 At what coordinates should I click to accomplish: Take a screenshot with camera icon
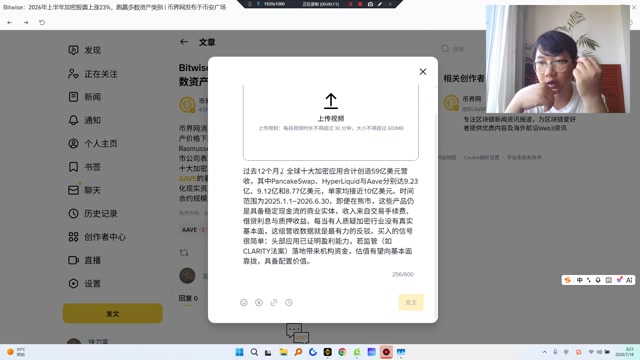370,4
